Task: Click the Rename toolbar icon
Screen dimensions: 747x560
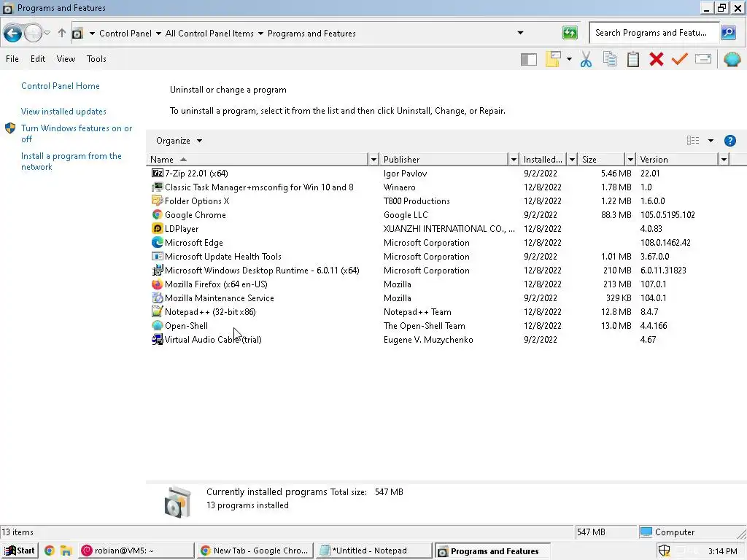Action: (703, 59)
